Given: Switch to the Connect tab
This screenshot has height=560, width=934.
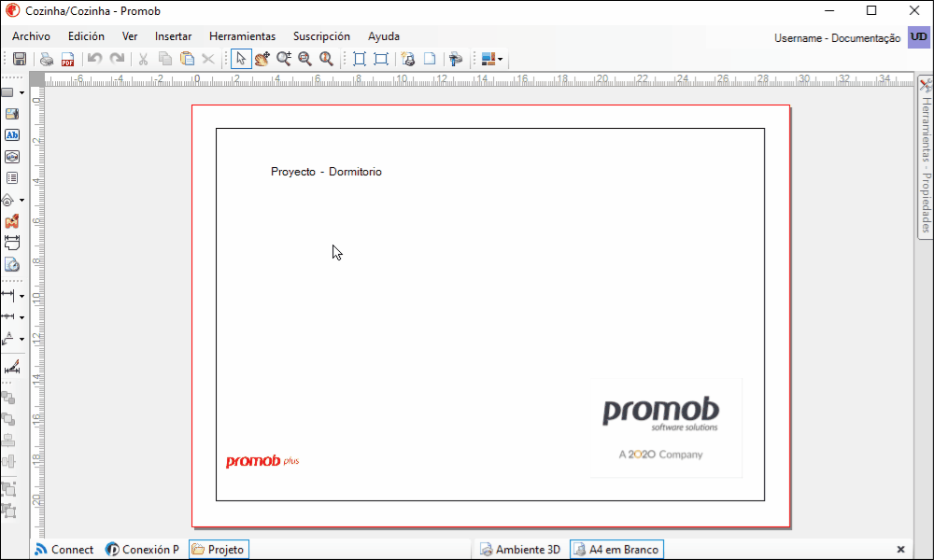Looking at the screenshot, I should click(x=64, y=550).
